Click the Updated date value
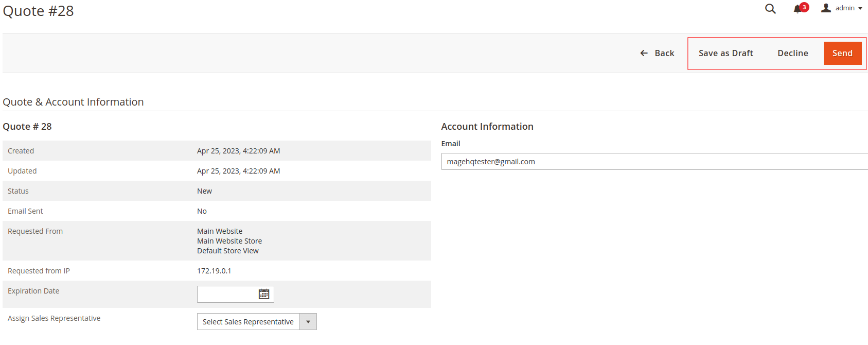This screenshot has width=868, height=345. pos(238,171)
